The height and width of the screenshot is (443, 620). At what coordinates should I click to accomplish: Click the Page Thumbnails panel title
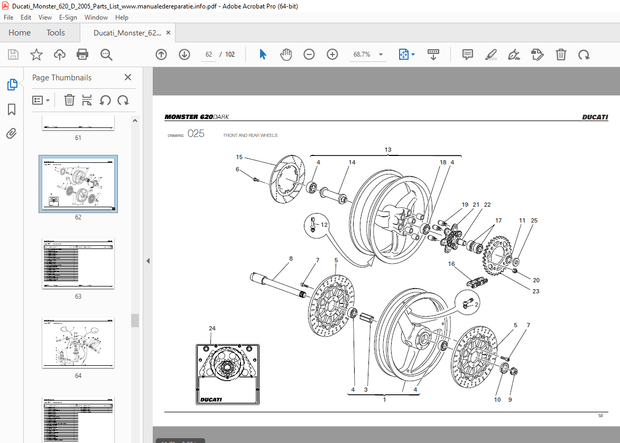pyautogui.click(x=62, y=78)
